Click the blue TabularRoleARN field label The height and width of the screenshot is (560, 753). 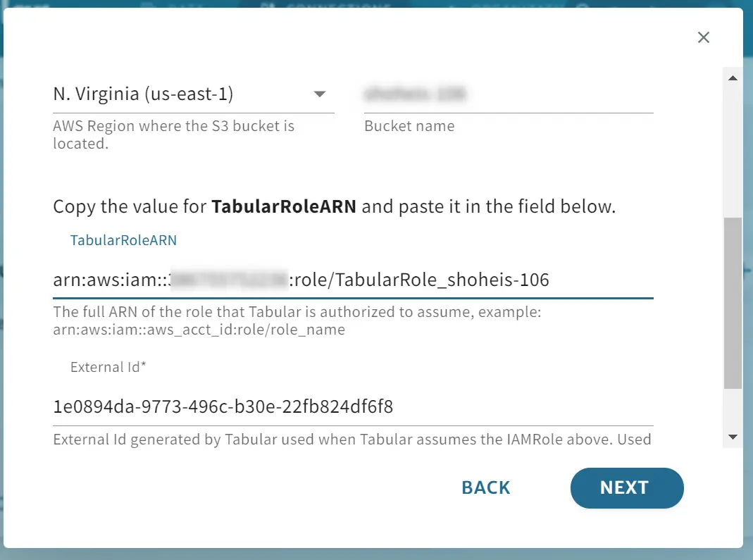click(x=123, y=240)
